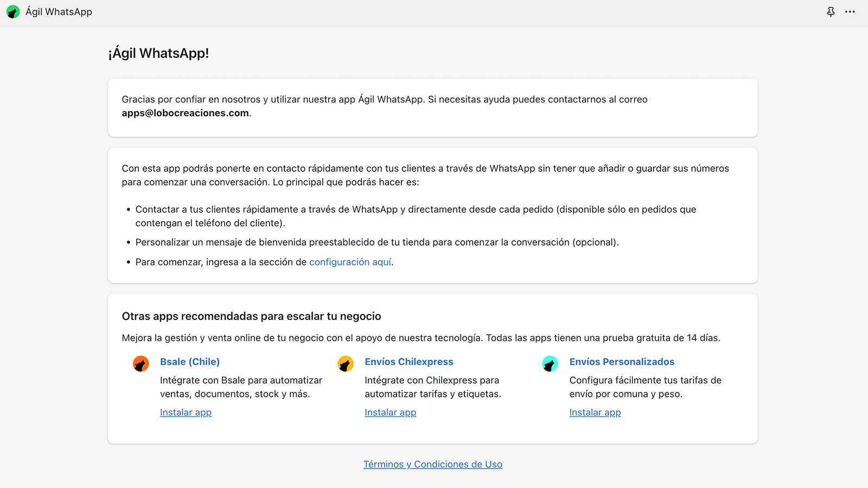This screenshot has width=868, height=488.
Task: Open the configuración aquí link
Action: (x=350, y=262)
